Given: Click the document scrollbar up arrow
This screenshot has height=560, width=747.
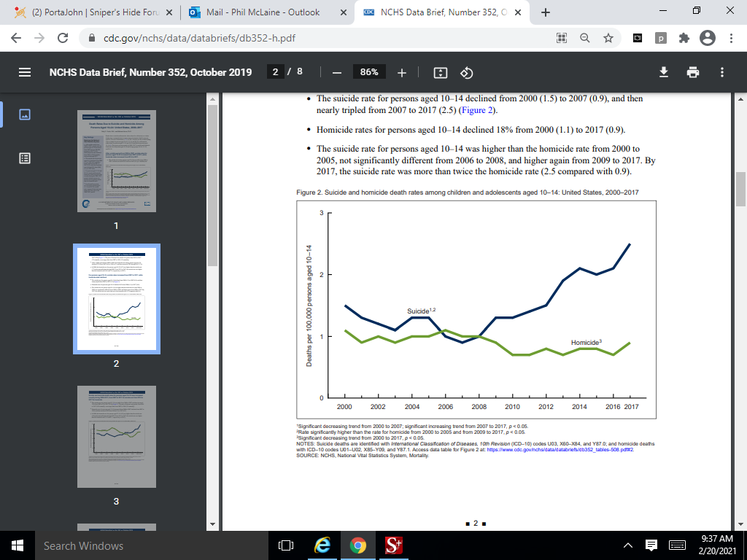Looking at the screenshot, I should pos(740,99).
